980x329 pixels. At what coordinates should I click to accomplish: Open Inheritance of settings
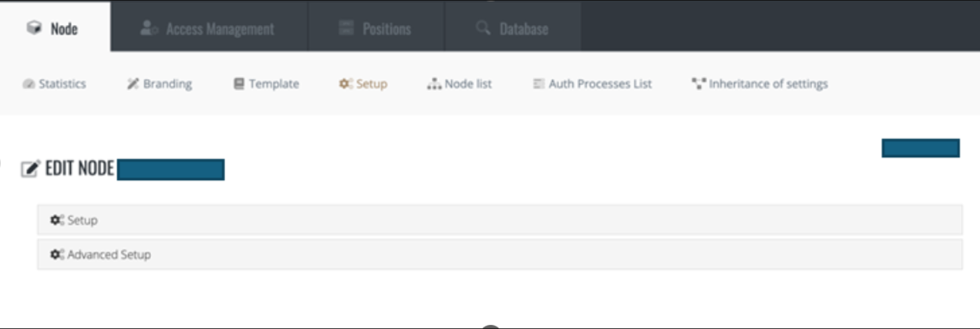point(760,84)
